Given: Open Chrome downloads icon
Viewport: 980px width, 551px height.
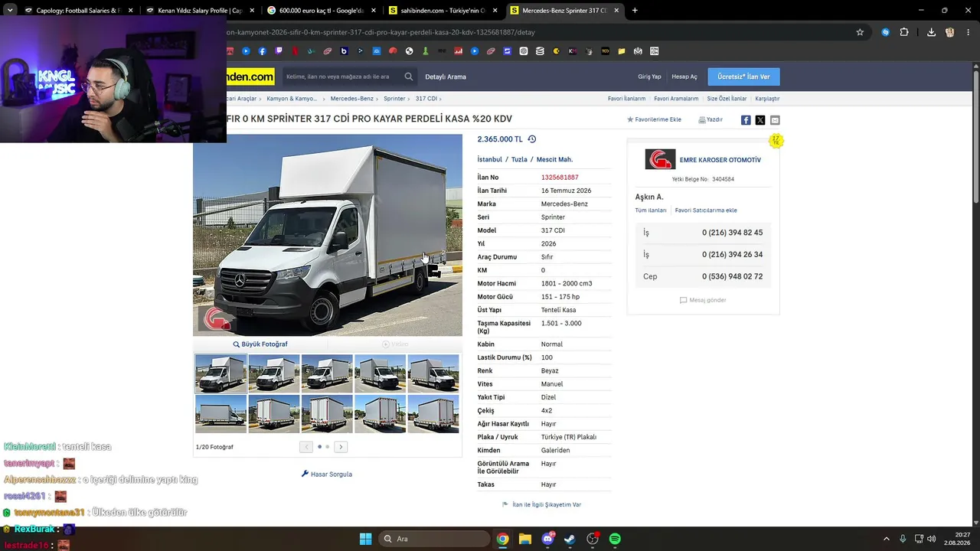Looking at the screenshot, I should 931,32.
